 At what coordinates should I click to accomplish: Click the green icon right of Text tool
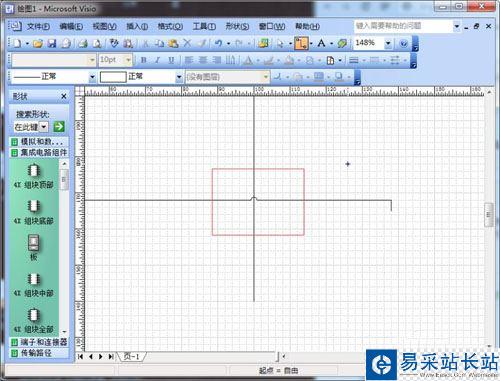(342, 43)
